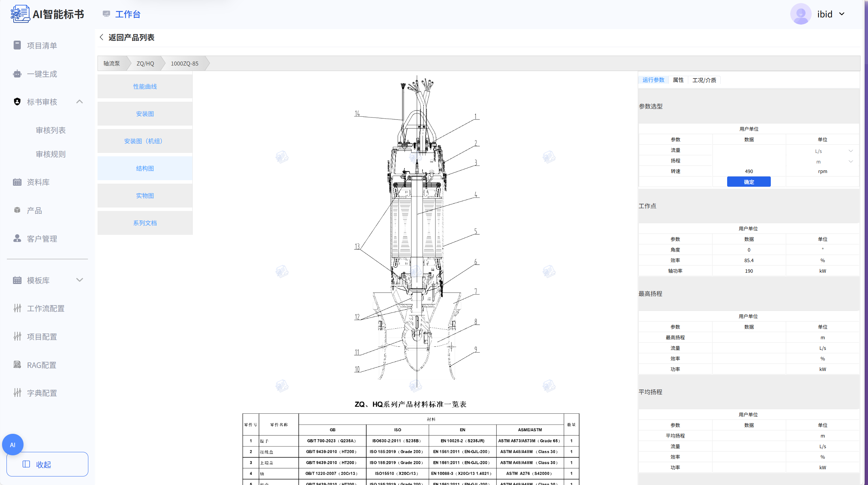Switch to the 属性 tab
This screenshot has width=868, height=485.
pyautogui.click(x=678, y=80)
